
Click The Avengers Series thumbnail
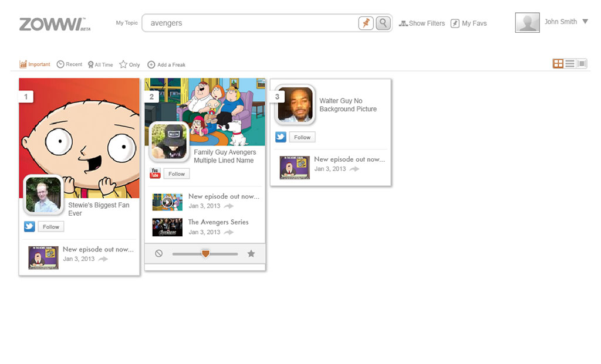167,227
